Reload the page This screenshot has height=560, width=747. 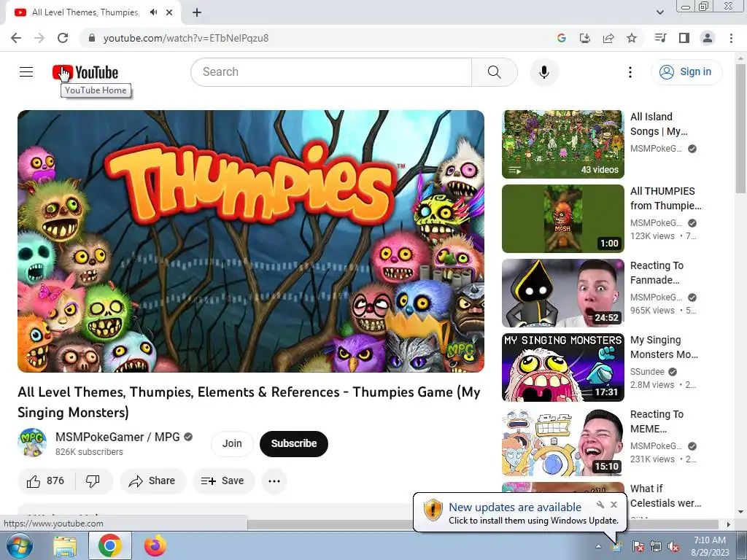tap(63, 38)
